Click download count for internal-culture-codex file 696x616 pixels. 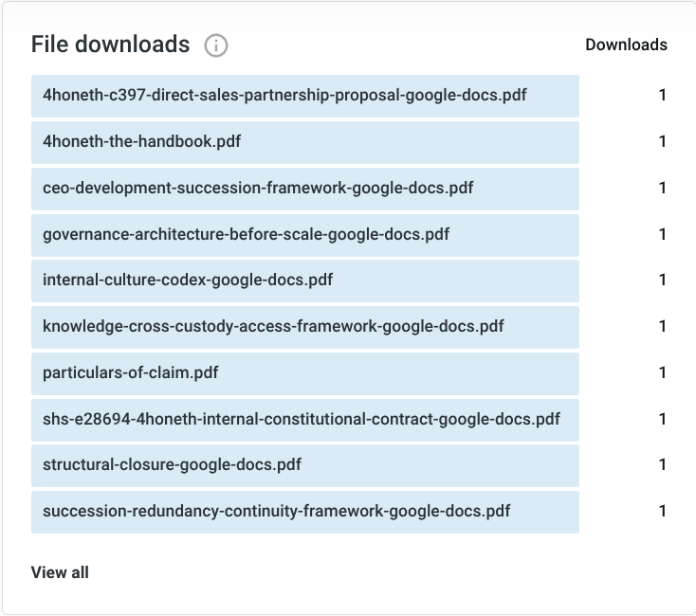click(x=663, y=281)
